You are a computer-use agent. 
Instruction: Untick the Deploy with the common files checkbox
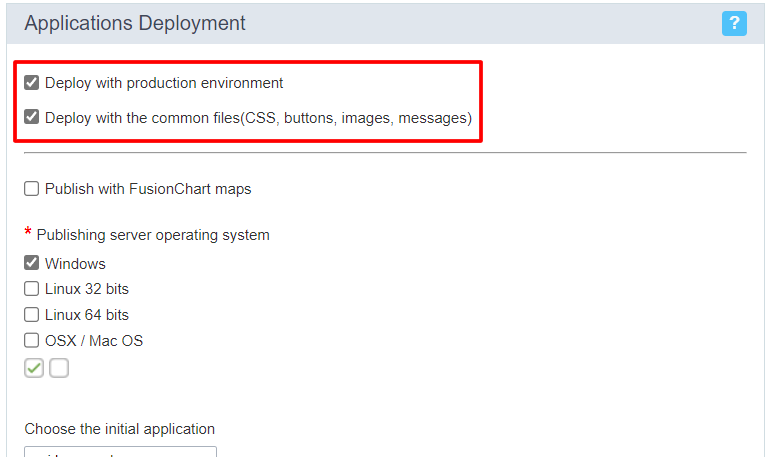[x=32, y=118]
